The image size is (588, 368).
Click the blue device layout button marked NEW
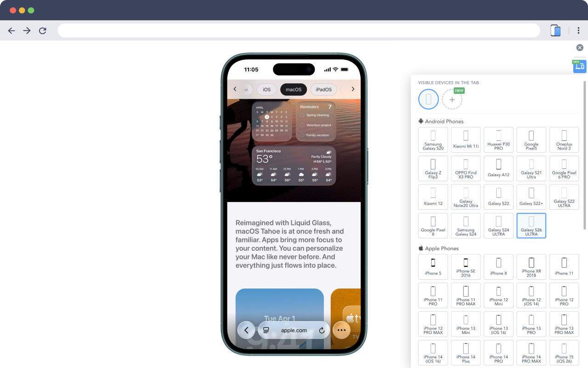pos(580,66)
